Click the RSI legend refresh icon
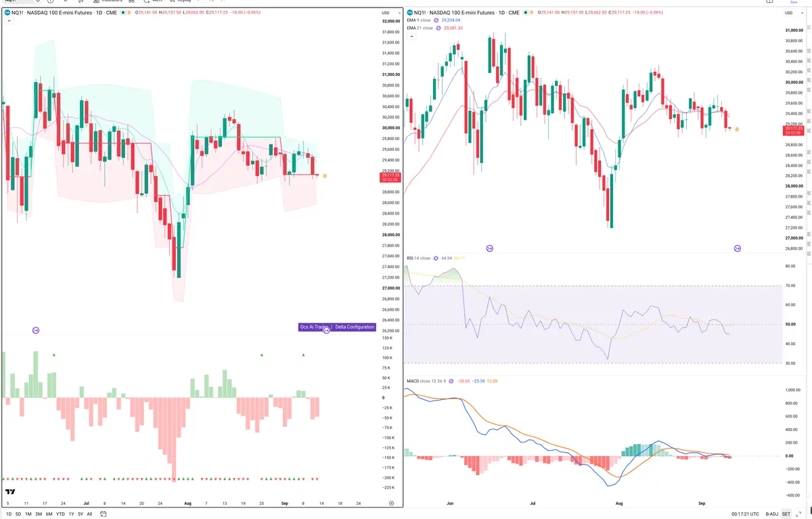The width and height of the screenshot is (812, 519). click(436, 258)
